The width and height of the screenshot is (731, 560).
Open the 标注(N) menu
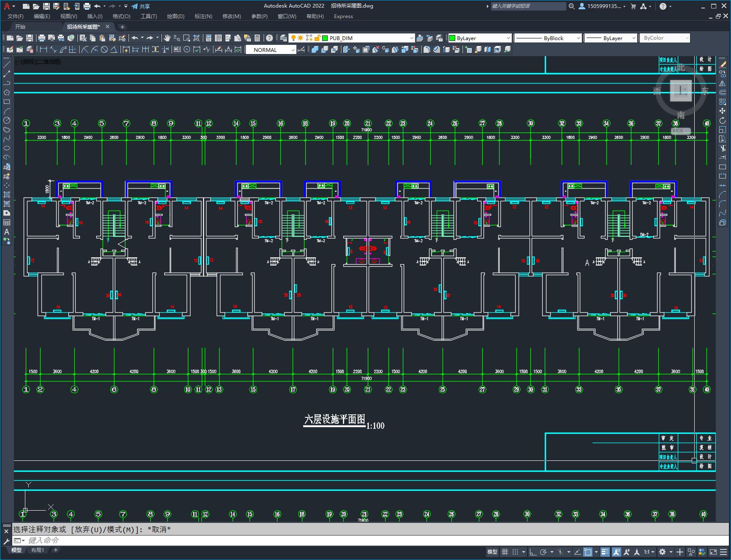203,16
